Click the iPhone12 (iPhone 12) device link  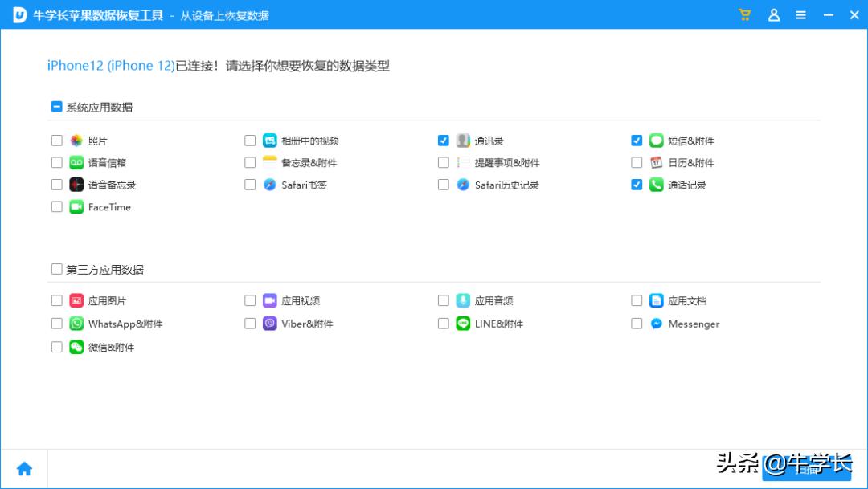click(108, 66)
